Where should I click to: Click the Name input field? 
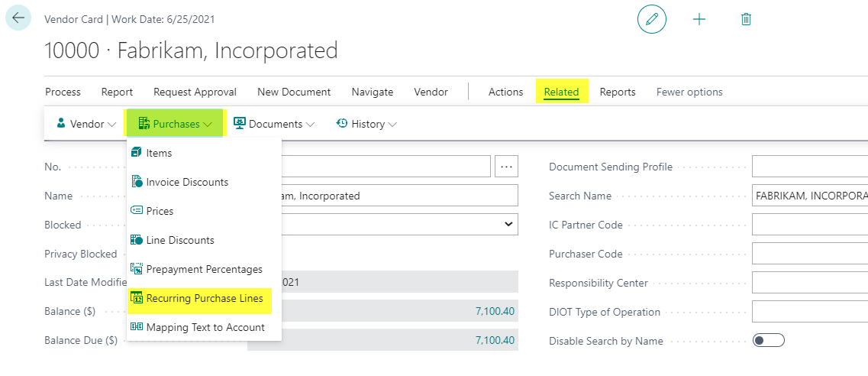click(400, 196)
